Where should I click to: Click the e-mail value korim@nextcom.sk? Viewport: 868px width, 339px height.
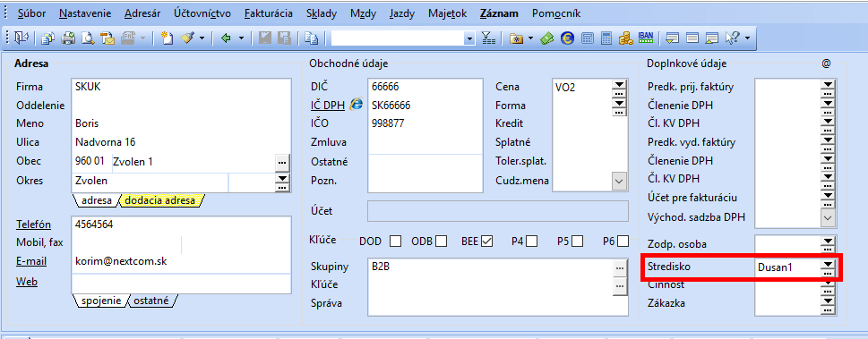click(x=121, y=261)
